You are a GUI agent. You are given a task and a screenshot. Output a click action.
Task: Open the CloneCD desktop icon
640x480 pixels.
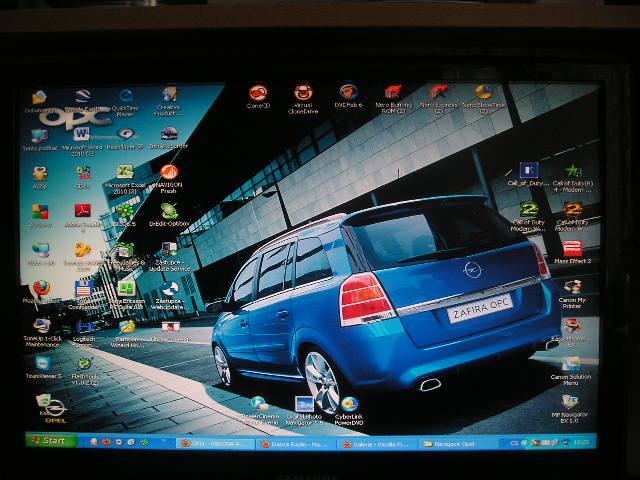coord(258,94)
